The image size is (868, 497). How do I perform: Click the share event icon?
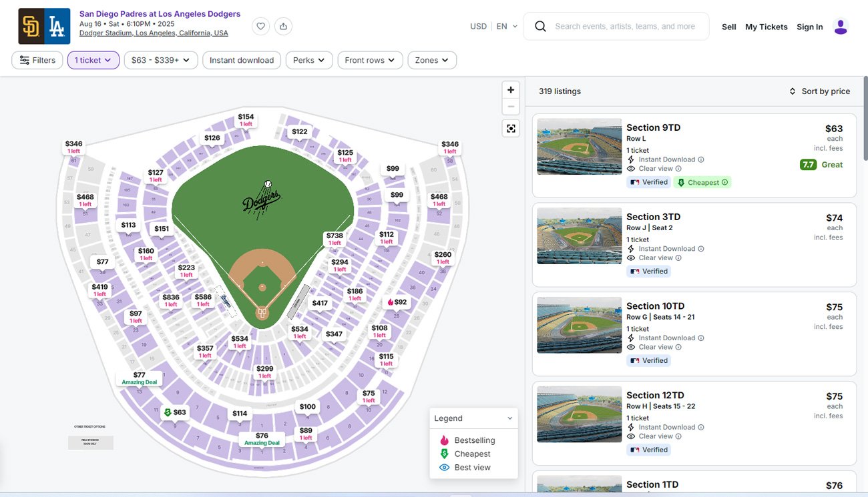pyautogui.click(x=284, y=27)
